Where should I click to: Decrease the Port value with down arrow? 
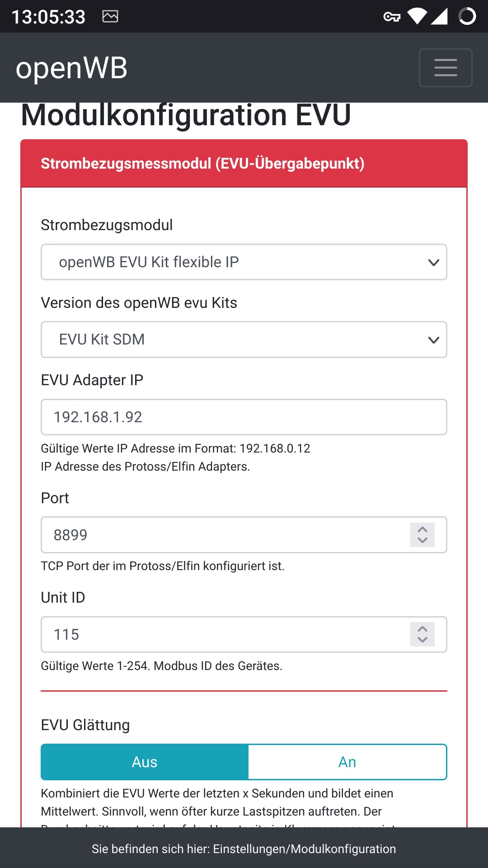(x=422, y=540)
